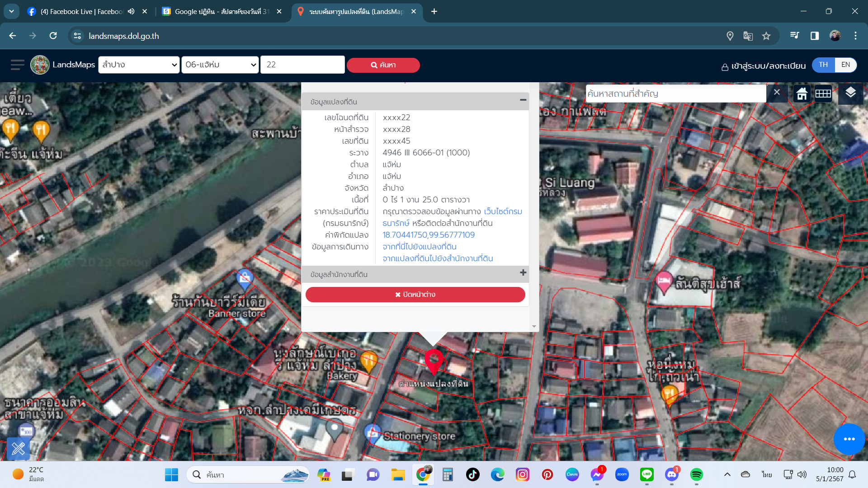The height and width of the screenshot is (488, 868).
Task: Open the province dropdown showing ลำปาง
Action: tap(139, 65)
